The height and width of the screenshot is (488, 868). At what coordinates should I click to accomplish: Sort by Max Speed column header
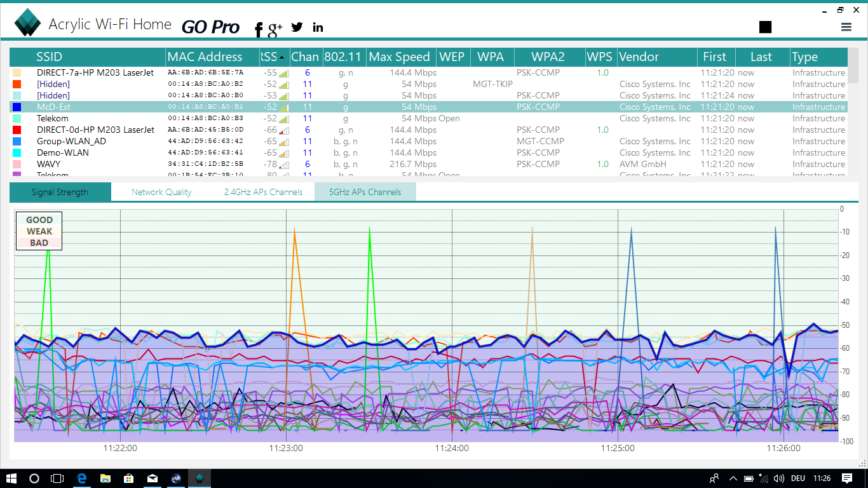[402, 57]
